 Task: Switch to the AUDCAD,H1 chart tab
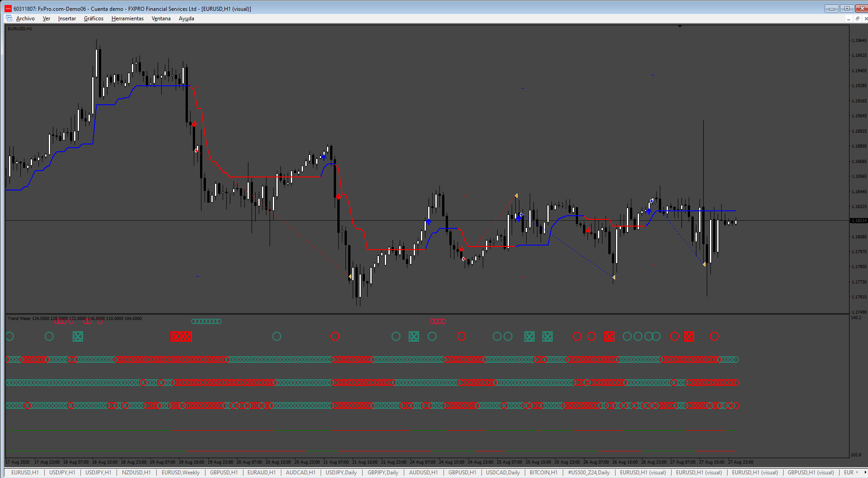(301, 473)
